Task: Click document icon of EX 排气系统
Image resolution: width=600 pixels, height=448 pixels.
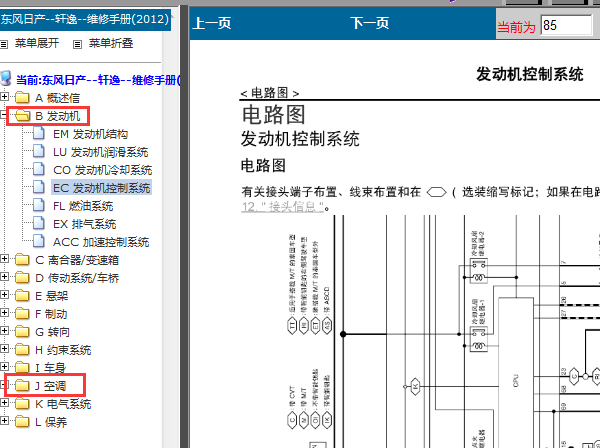Action: (x=39, y=223)
